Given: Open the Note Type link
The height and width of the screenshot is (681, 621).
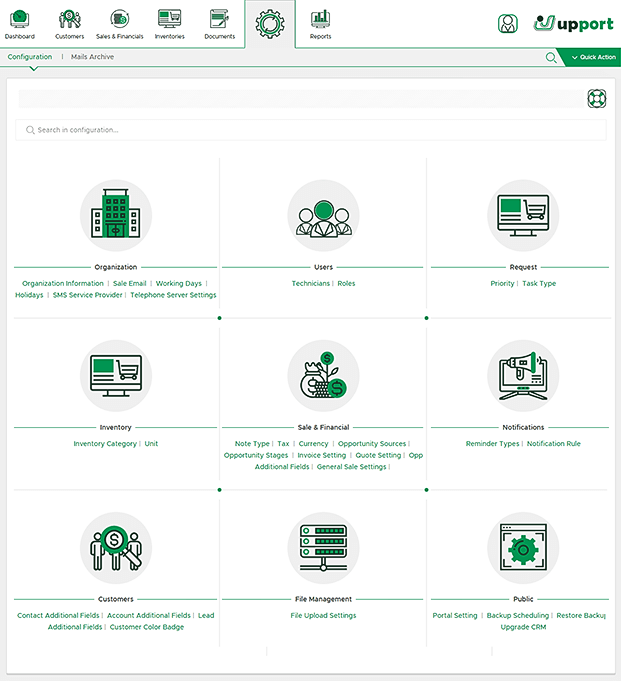Looking at the screenshot, I should [252, 443].
